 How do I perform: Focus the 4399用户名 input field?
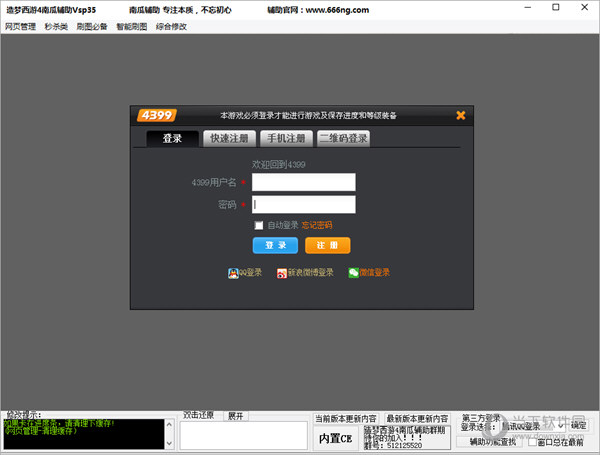(x=303, y=182)
